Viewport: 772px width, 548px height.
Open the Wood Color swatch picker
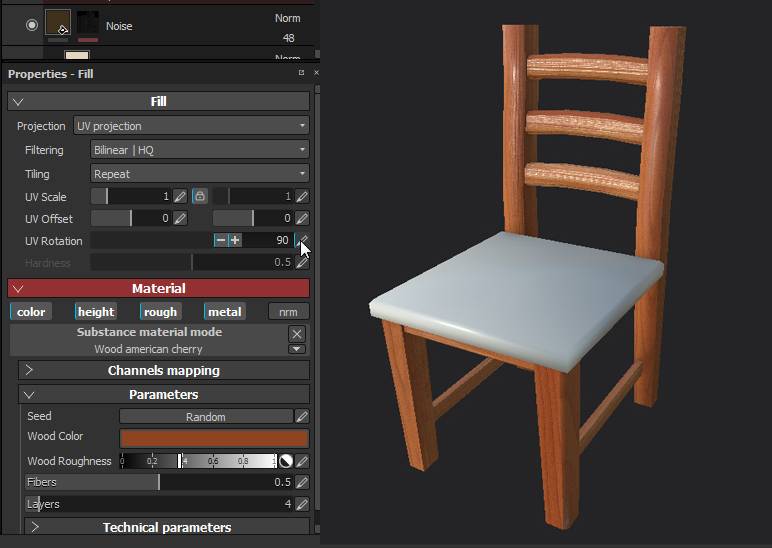tap(214, 437)
